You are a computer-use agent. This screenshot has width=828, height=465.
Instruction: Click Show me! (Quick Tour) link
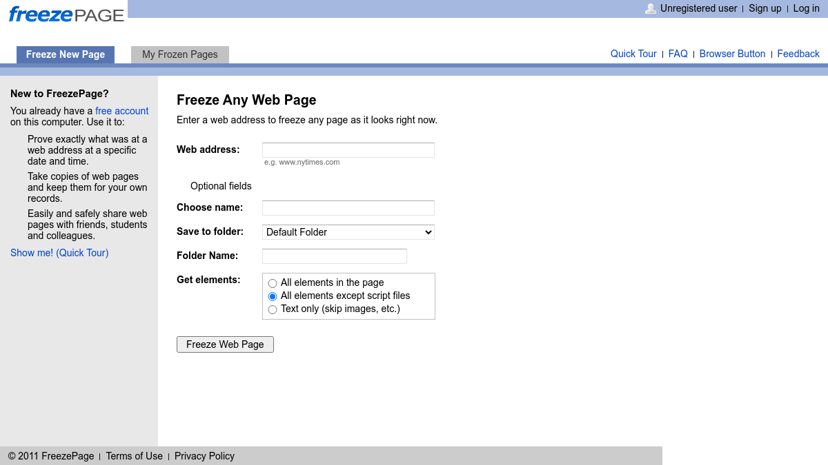[x=59, y=253]
